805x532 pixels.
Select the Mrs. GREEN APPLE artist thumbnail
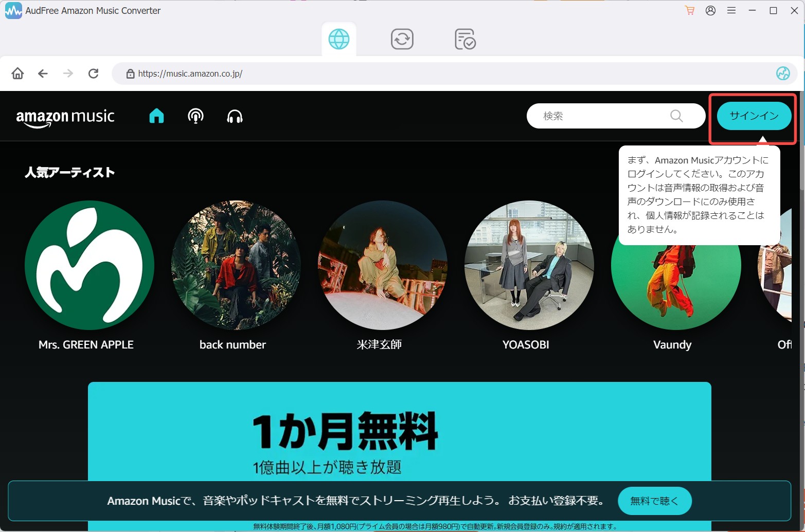point(90,265)
